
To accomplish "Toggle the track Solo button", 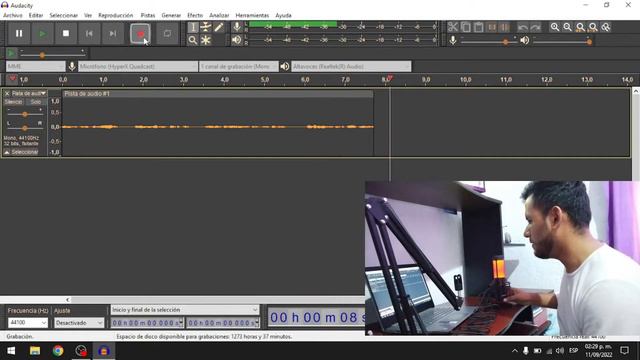I will [x=36, y=102].
